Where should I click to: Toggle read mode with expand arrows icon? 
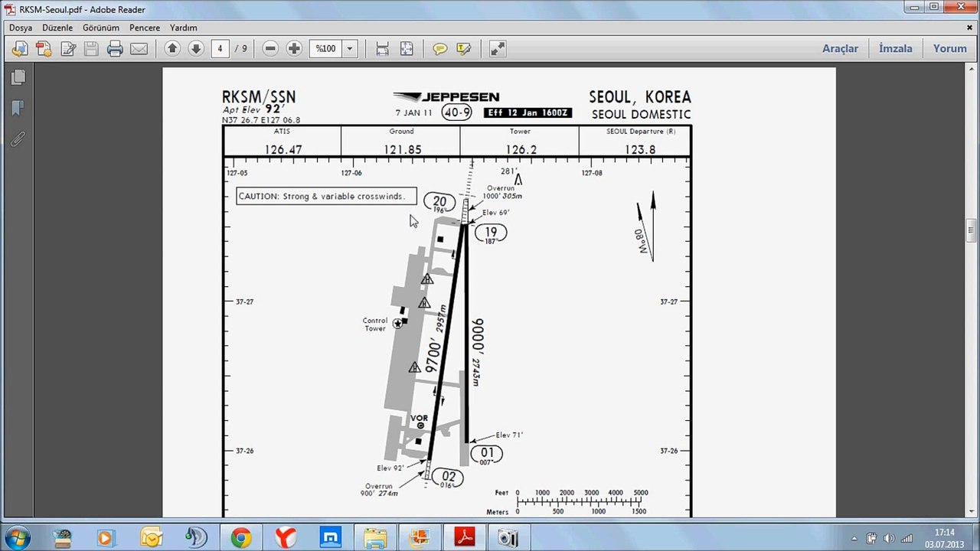tap(498, 48)
